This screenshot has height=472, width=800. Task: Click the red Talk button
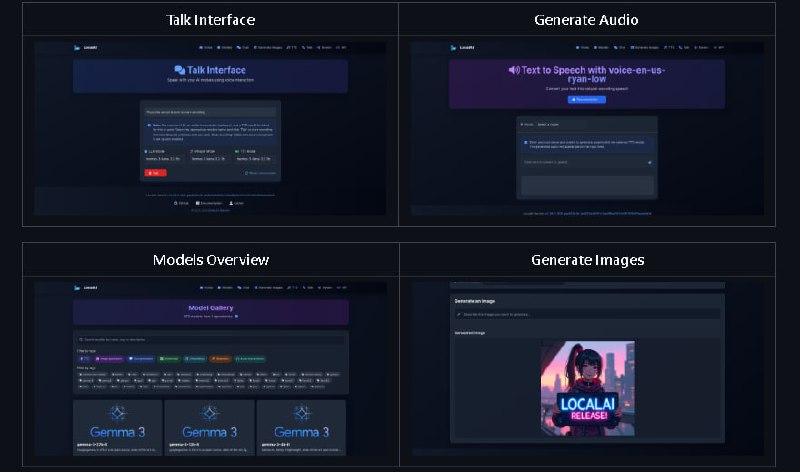point(156,173)
